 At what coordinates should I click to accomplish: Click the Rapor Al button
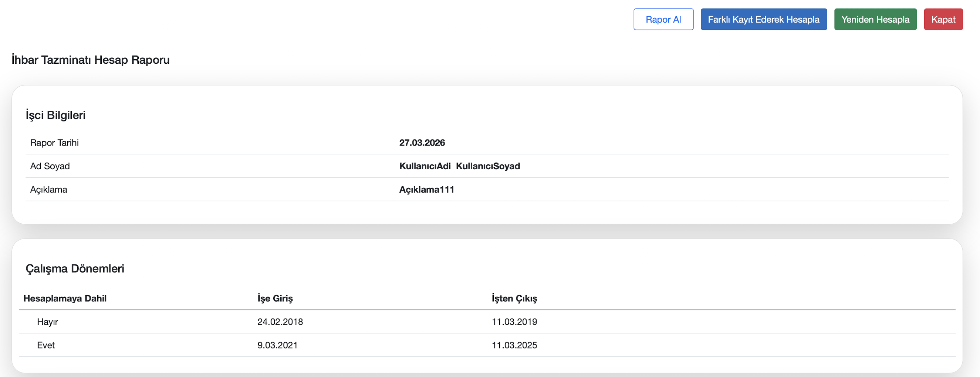tap(663, 19)
